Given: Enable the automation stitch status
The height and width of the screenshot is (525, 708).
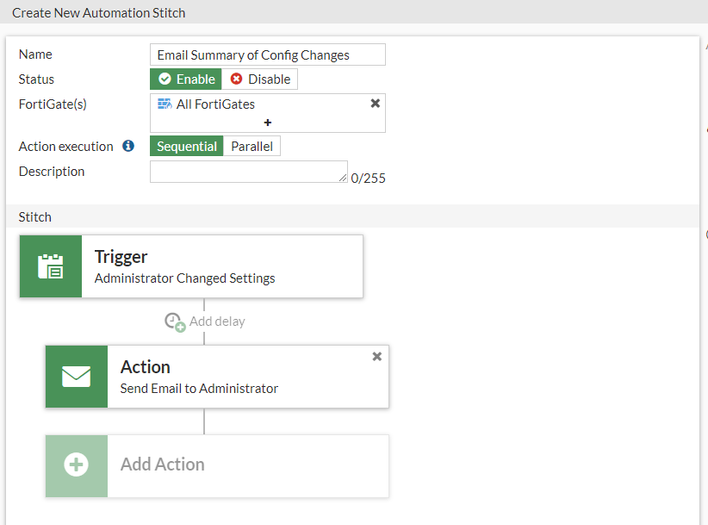Looking at the screenshot, I should point(186,79).
